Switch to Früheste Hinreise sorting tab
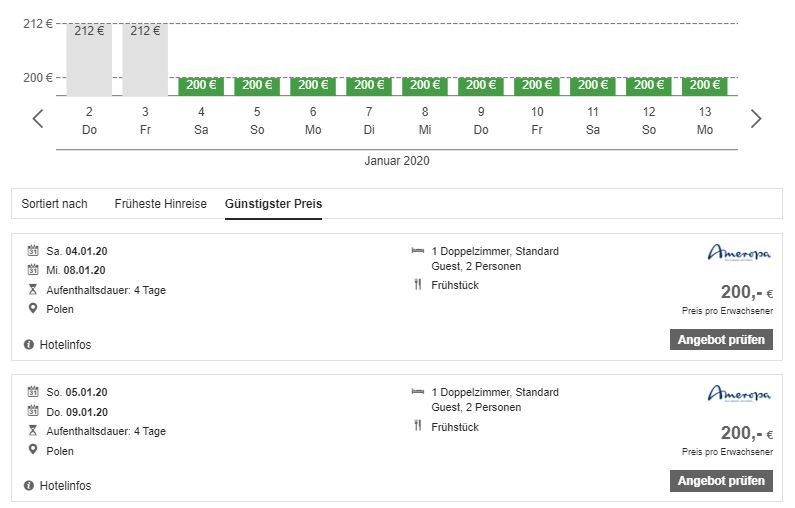Screen dimensions: 795x508 160,204
